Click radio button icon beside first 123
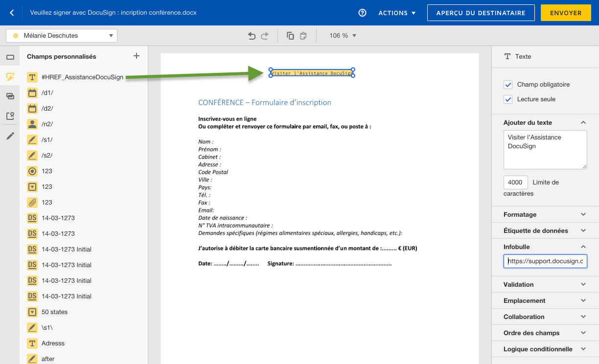Screen dimensions: 599x364 (32, 171)
